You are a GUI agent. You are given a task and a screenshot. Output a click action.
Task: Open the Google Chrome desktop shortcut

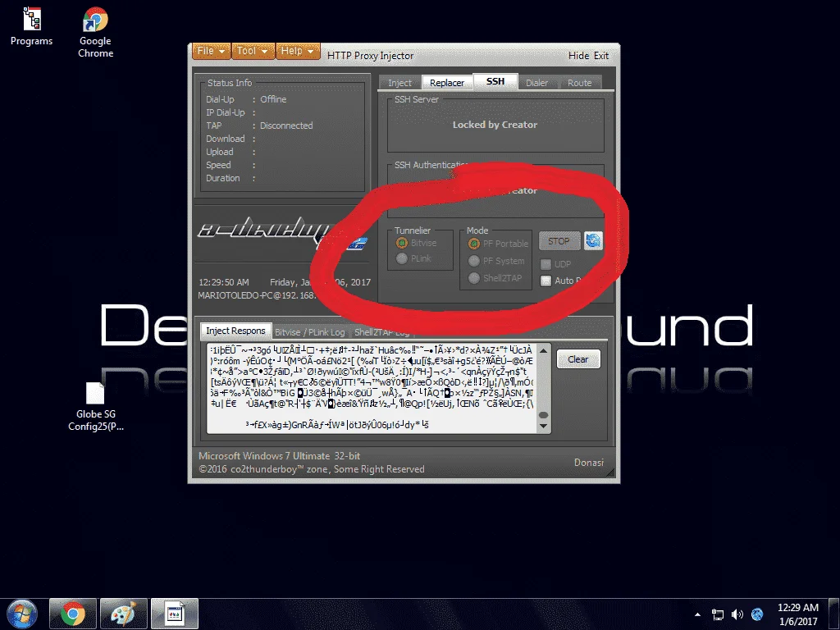click(95, 32)
